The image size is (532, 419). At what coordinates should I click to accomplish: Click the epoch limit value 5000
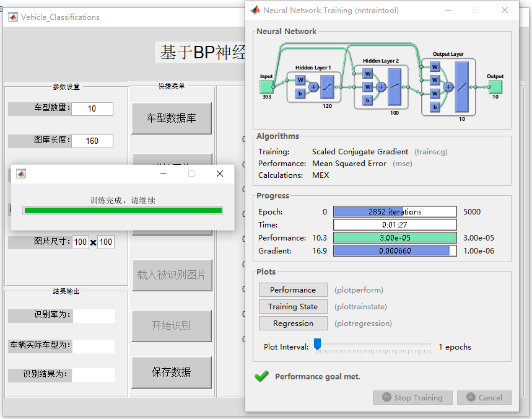pos(472,212)
